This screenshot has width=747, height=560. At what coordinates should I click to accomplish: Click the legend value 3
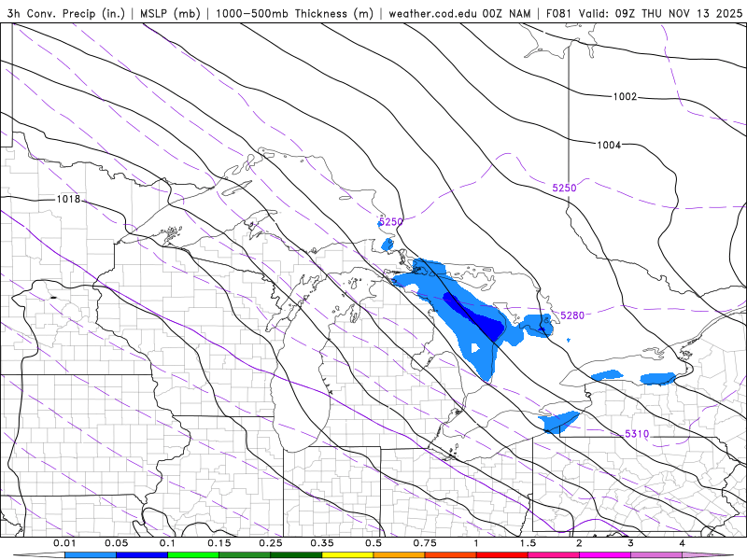click(x=630, y=543)
